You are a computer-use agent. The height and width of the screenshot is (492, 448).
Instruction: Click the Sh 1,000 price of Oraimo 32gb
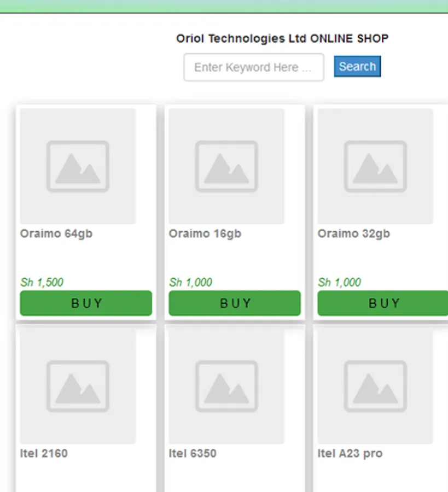[339, 282]
